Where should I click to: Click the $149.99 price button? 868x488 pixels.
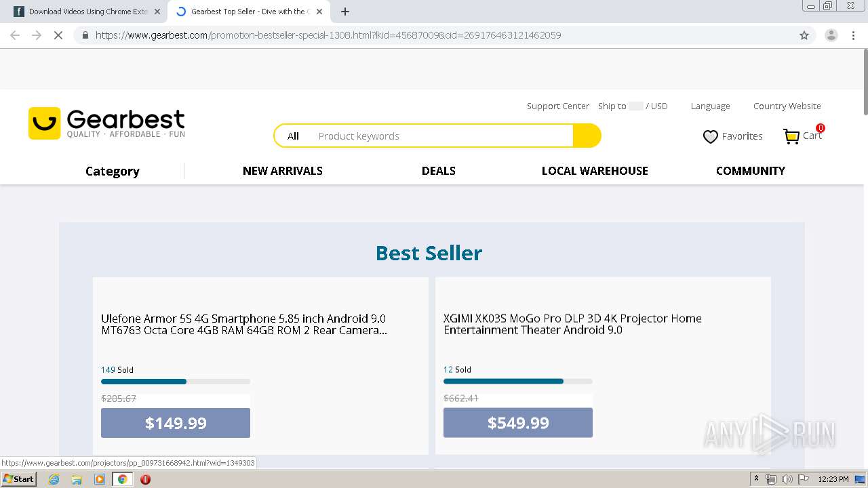click(176, 423)
